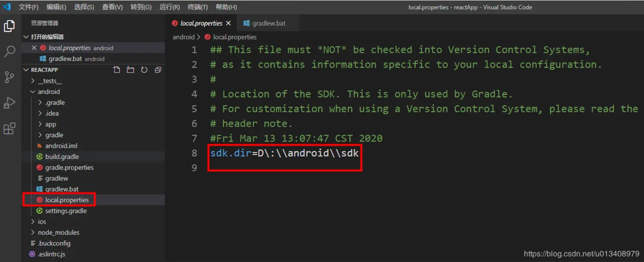Click the VS Code logo icon
Viewport: 644px width, 262px height.
[x=6, y=7]
